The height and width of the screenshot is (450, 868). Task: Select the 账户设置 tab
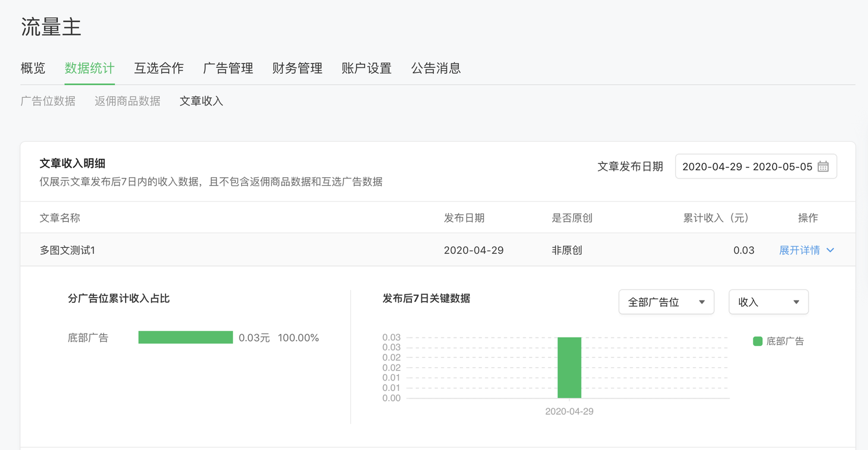click(x=366, y=68)
